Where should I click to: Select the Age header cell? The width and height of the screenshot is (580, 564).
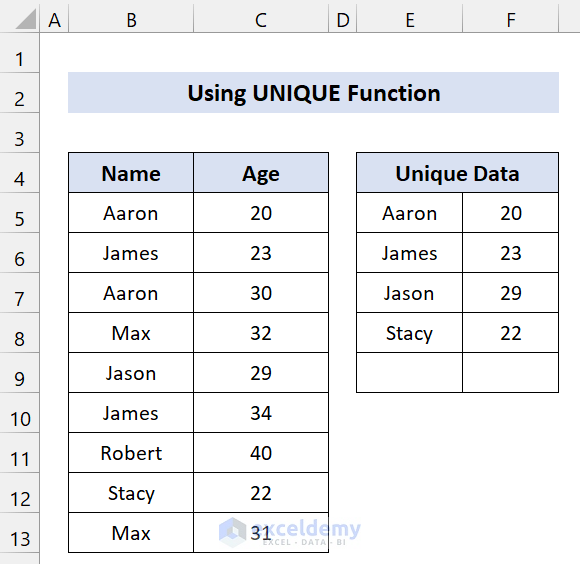(261, 173)
